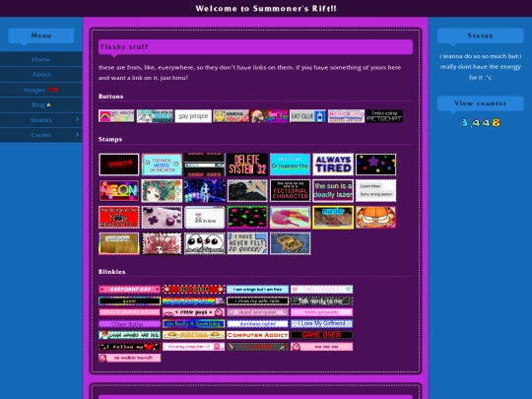Click the Garfield face stamp
The image size is (532, 399).
click(x=375, y=217)
